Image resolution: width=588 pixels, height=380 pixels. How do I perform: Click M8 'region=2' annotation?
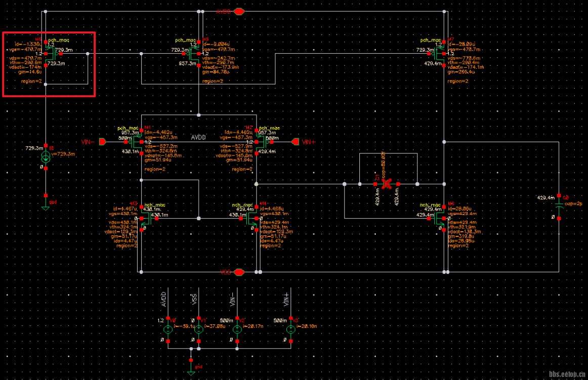pos(31,81)
